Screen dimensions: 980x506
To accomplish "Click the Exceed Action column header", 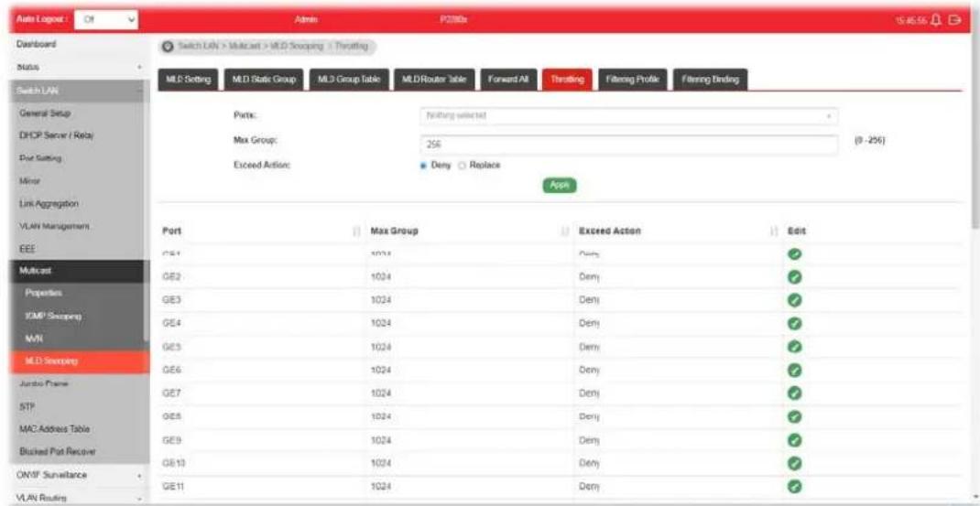I will (x=610, y=231).
